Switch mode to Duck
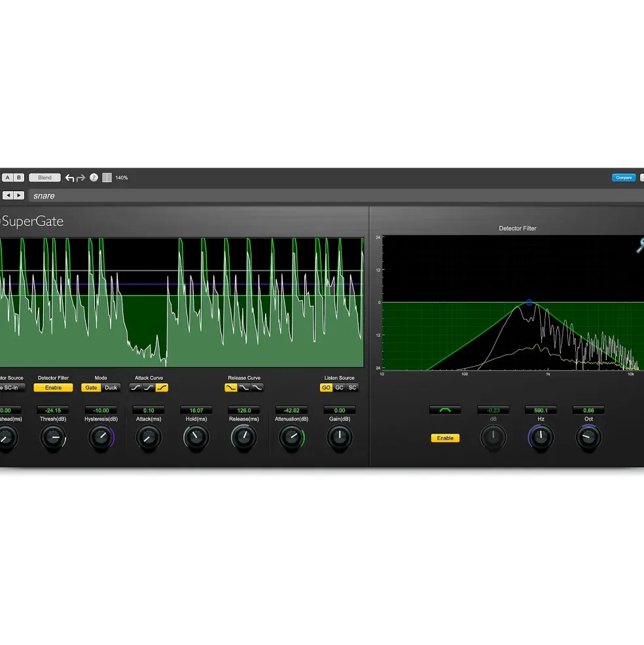This screenshot has width=644, height=645. coord(111,388)
